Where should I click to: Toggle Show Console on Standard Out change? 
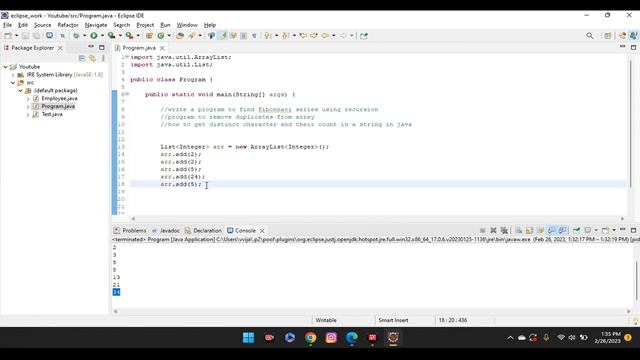(551, 231)
